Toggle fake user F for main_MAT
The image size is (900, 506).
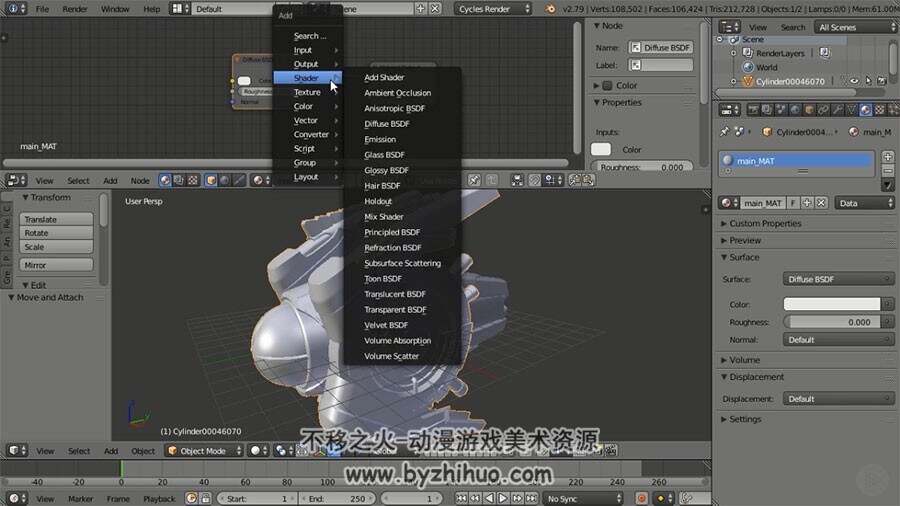[793, 203]
